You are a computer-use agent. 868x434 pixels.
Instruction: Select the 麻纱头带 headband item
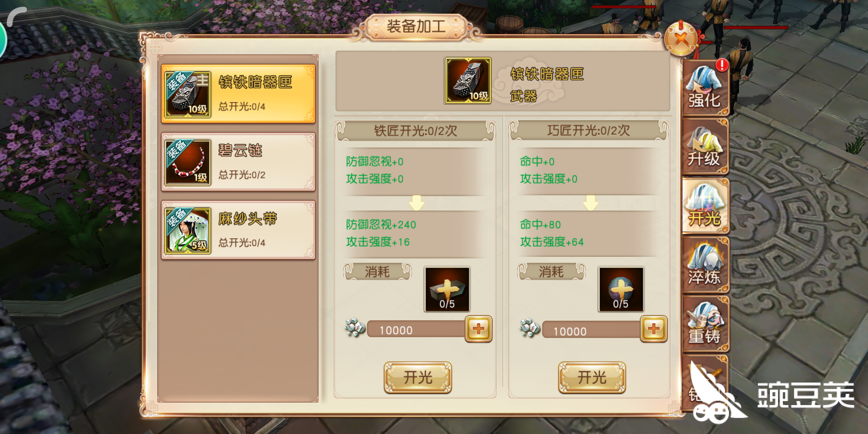click(x=238, y=230)
